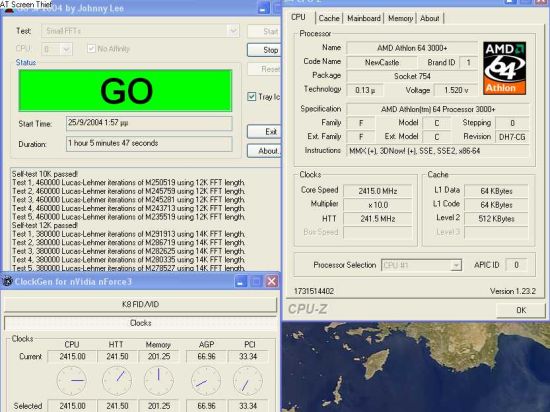The height and width of the screenshot is (412, 550).
Task: Switch to the Mainboard tab in CPU-Z
Action: [364, 18]
